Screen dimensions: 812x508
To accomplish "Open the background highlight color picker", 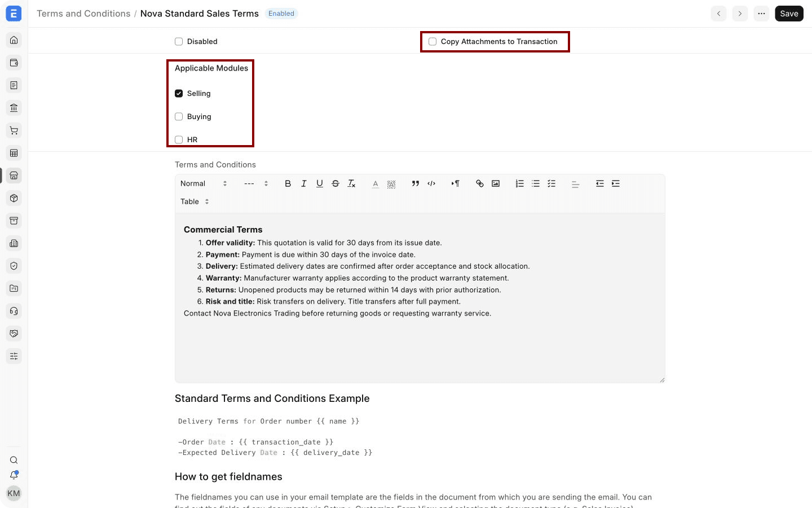I will coord(391,183).
